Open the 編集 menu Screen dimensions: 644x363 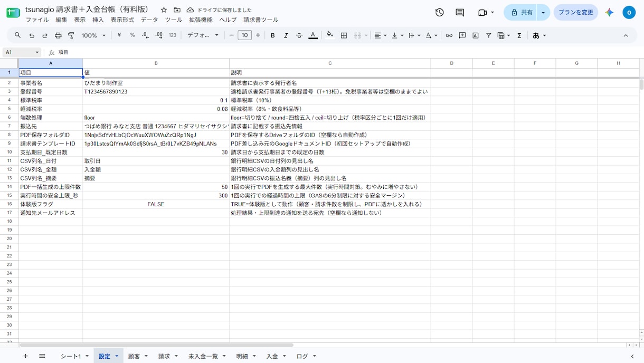click(x=61, y=20)
